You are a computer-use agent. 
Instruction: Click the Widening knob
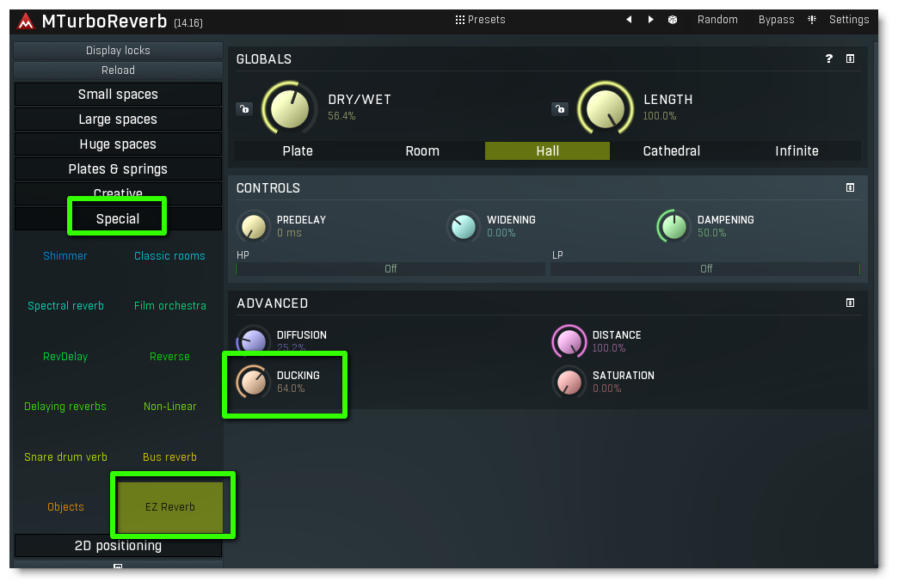tap(464, 227)
